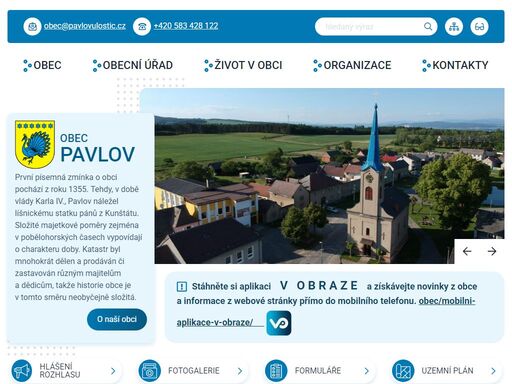Expand Hlášení rozhlasu chevron arrow
The width and height of the screenshot is (512, 384).
(x=113, y=371)
